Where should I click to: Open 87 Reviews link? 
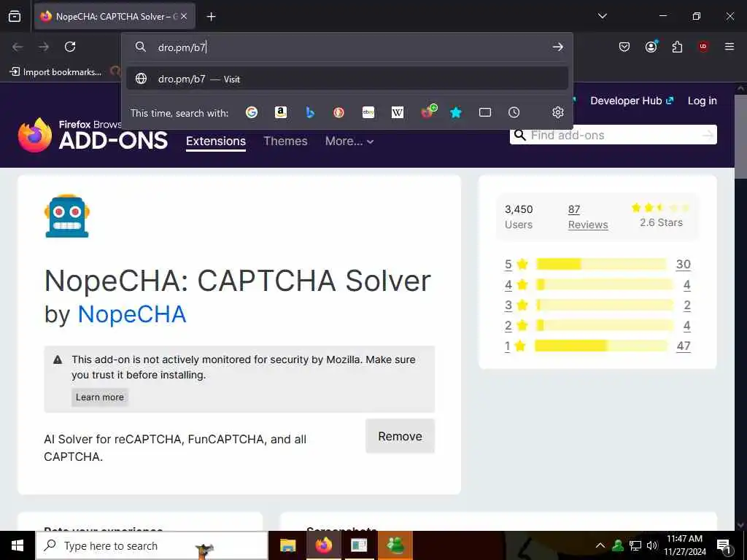588,217
